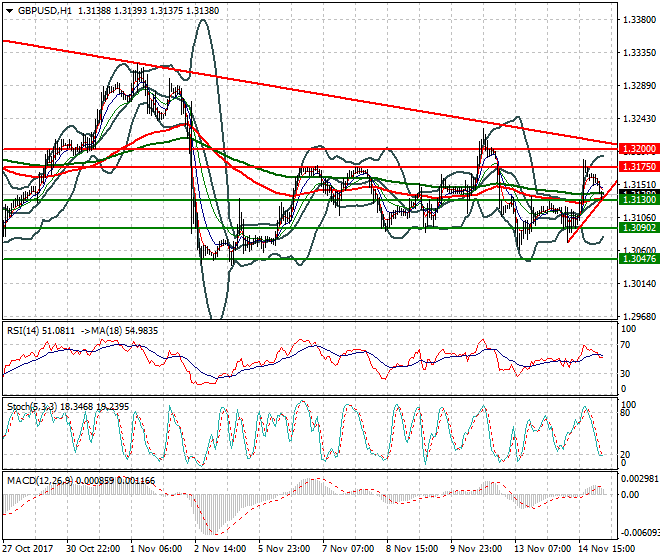Click the RSI MA(18) value 54.9835
This screenshot has width=660, height=560.
pos(141,331)
